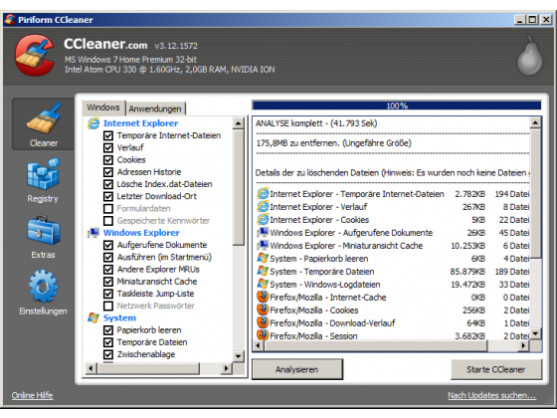Select the Internet Explorer - Verlauf result icon
The image size is (557, 418).
click(263, 207)
